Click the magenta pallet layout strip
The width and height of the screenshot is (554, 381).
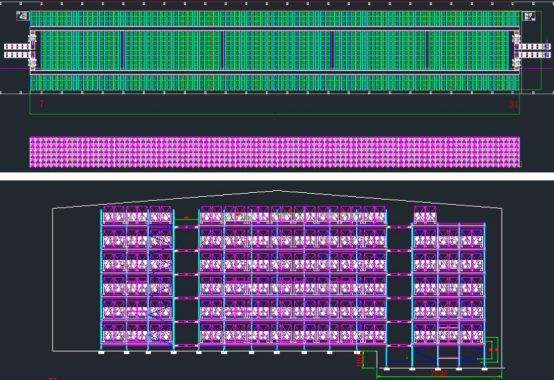point(275,152)
